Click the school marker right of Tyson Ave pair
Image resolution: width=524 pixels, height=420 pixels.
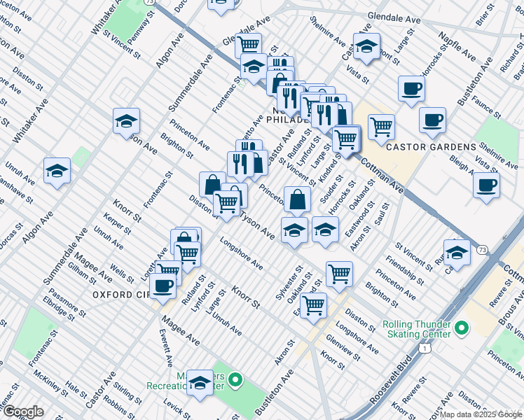pos(326,231)
